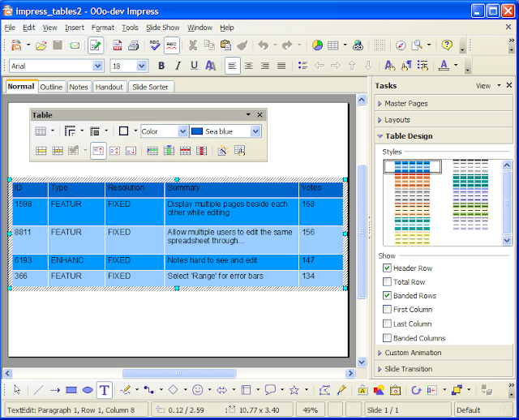The height and width of the screenshot is (420, 519).
Task: Switch to the Outline tab
Action: (51, 87)
